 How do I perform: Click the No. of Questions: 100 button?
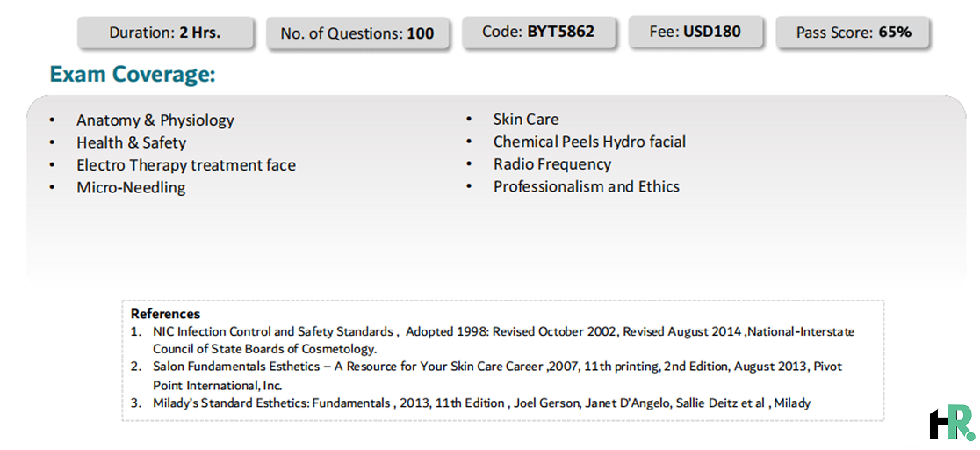click(x=357, y=33)
